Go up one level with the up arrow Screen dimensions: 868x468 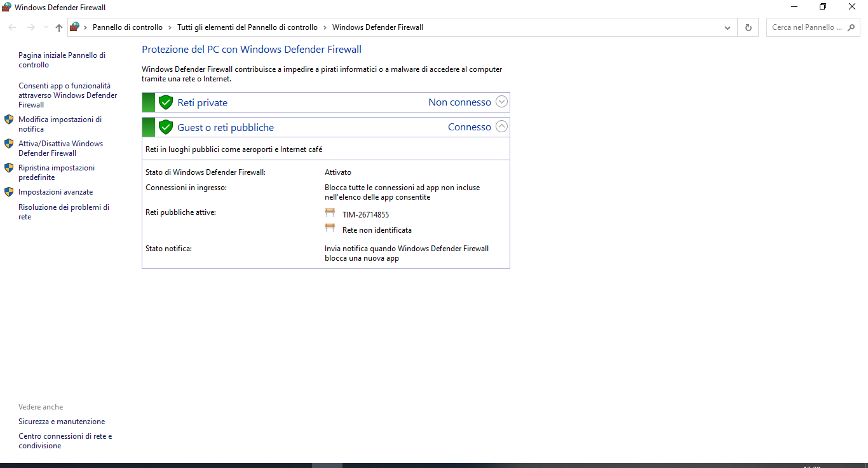pos(59,27)
